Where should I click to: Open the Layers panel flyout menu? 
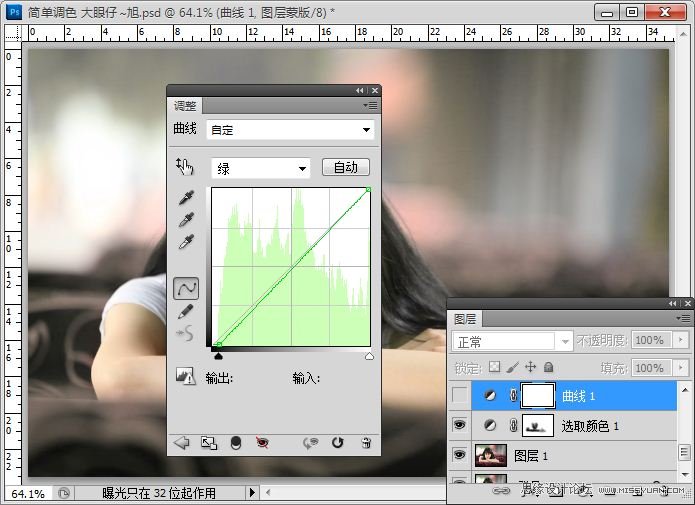[x=683, y=318]
